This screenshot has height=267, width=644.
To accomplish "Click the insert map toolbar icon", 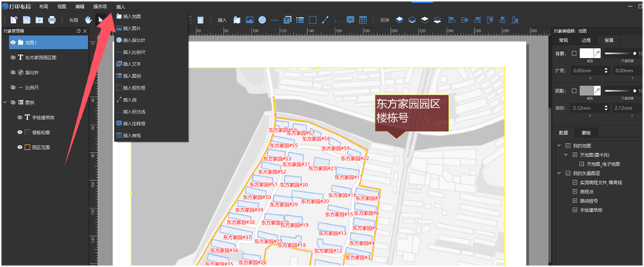I will click(x=237, y=20).
